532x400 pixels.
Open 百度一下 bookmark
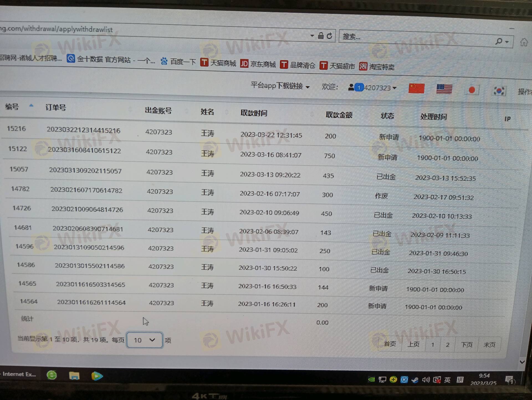coord(178,61)
